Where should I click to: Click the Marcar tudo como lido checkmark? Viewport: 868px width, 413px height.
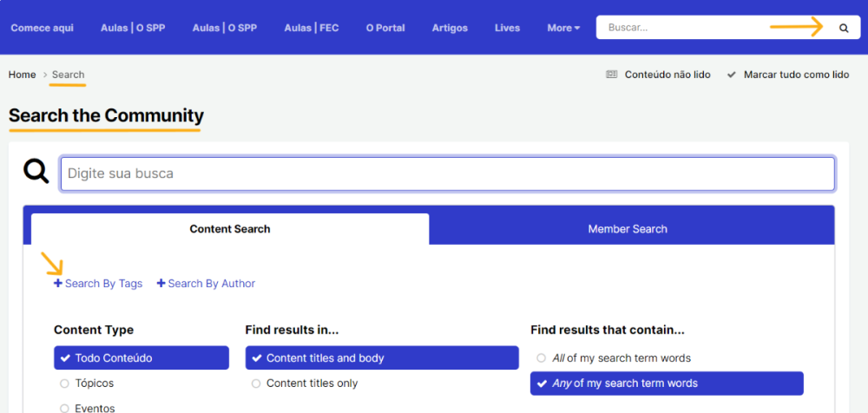[732, 75]
